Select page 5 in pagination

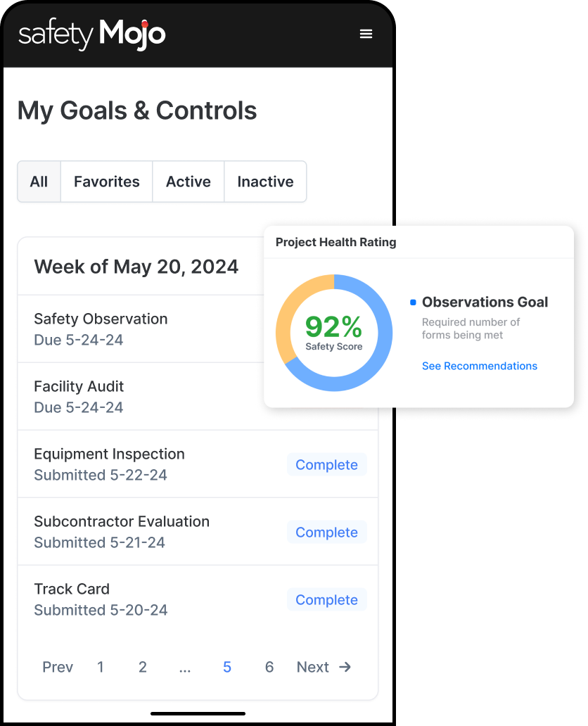click(x=227, y=667)
